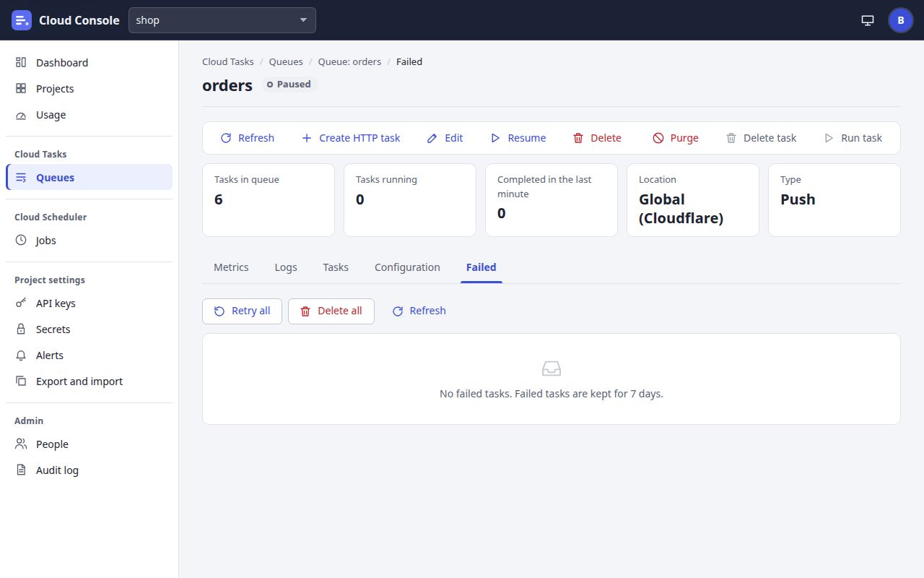Click the Retry all button

tap(242, 311)
